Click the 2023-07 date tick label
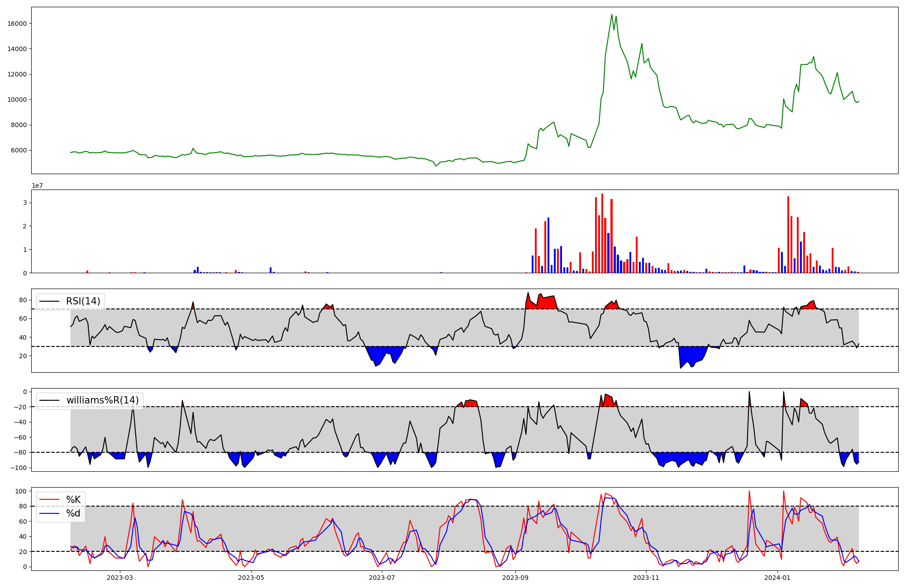Viewport: 905px width, 588px height. tap(382, 578)
